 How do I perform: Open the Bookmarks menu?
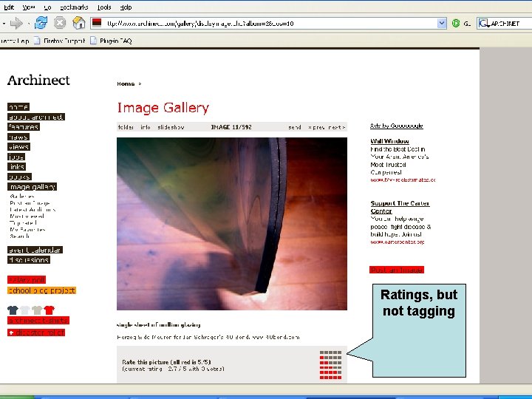74,7
